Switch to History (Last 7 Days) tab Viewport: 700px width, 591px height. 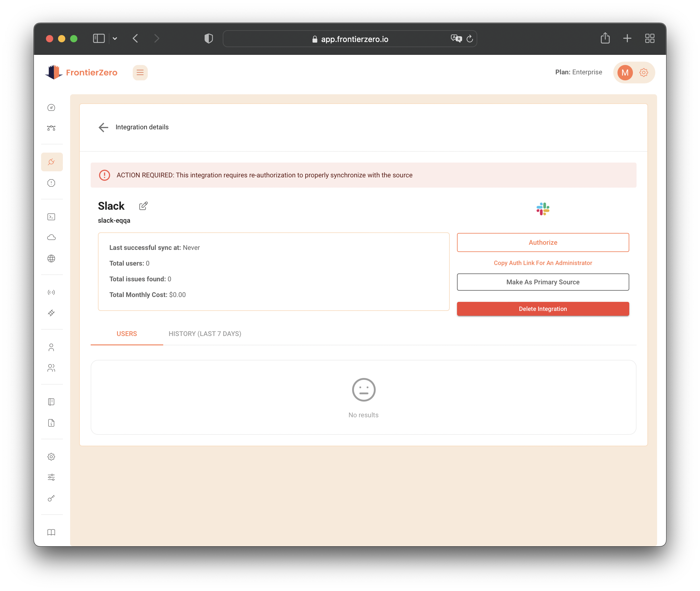pos(205,334)
